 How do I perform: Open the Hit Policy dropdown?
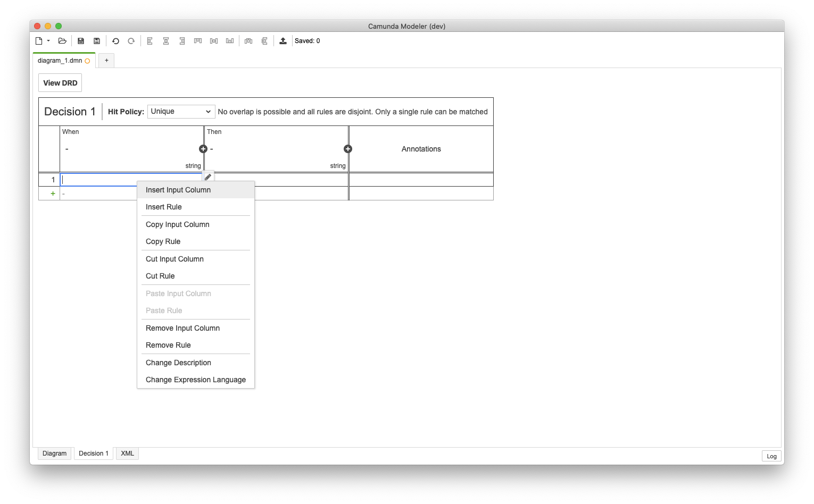pyautogui.click(x=180, y=111)
